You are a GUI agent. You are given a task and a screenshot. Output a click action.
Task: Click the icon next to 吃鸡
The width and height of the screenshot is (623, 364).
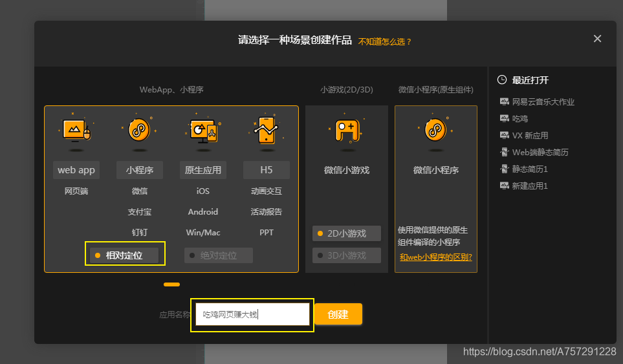click(x=505, y=118)
